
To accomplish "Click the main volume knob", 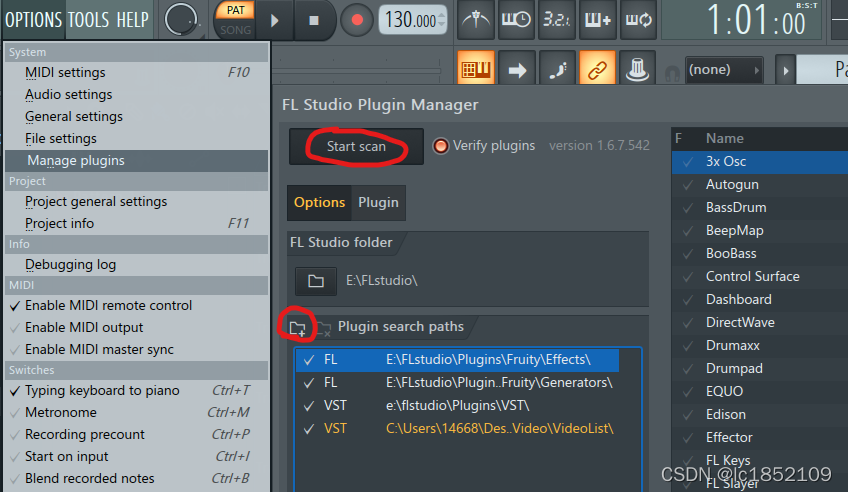I will pyautogui.click(x=181, y=20).
